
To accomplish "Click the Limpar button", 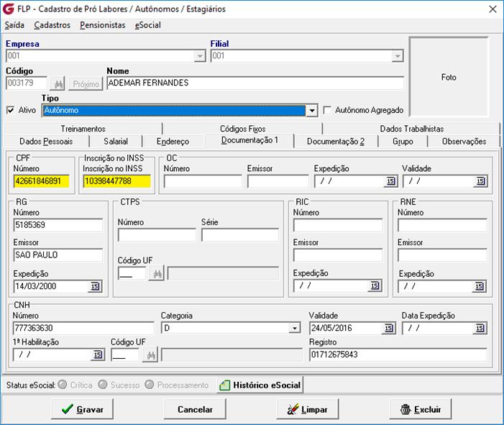I will point(308,409).
